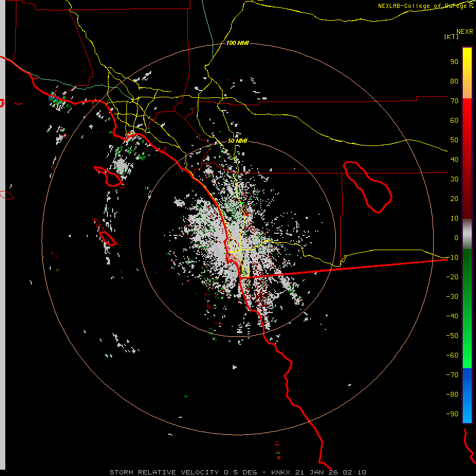
Task: Select the -70 value on the velocity scale
Action: (x=452, y=375)
